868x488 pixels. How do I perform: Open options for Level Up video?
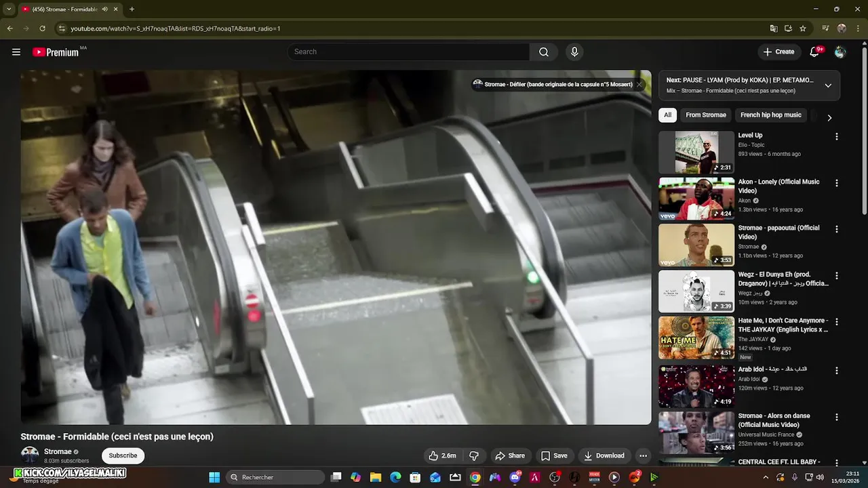click(836, 137)
